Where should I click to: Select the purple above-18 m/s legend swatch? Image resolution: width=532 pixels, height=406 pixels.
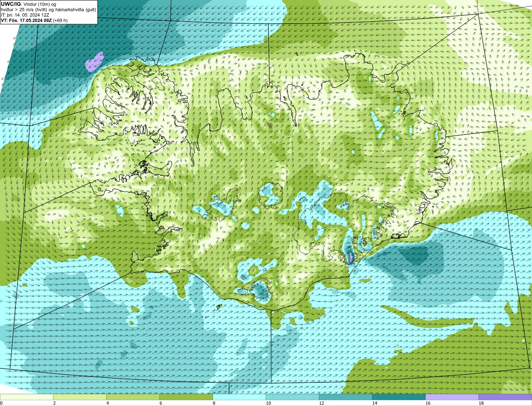click(x=505, y=397)
